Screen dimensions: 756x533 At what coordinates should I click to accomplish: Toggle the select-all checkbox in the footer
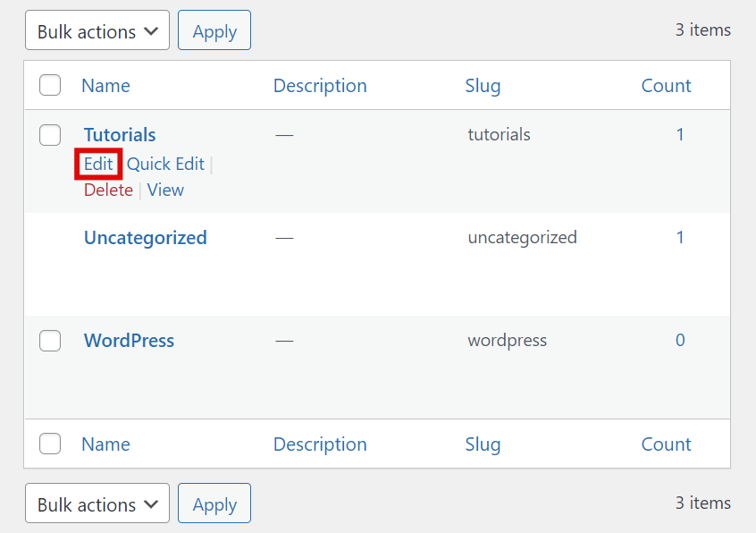pos(50,444)
